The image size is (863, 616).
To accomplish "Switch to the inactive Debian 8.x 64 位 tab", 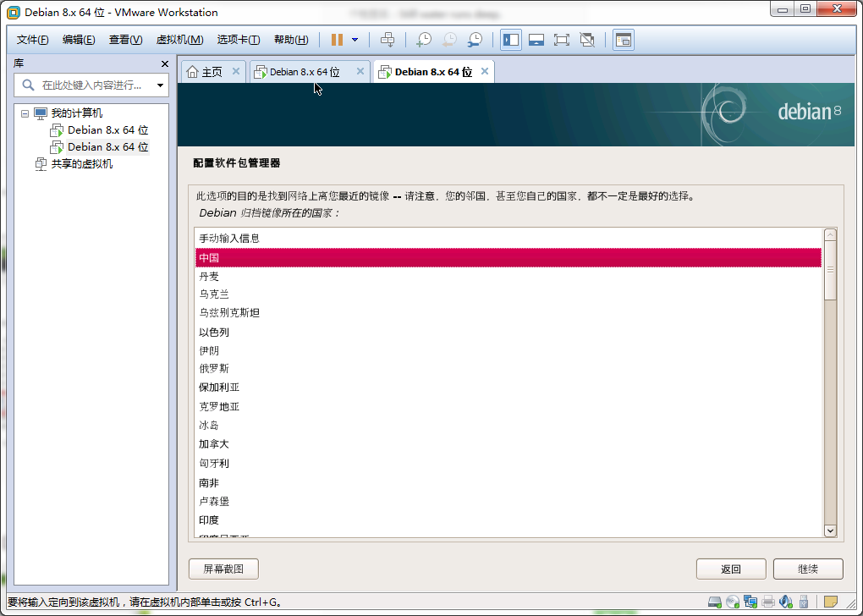I will (305, 72).
